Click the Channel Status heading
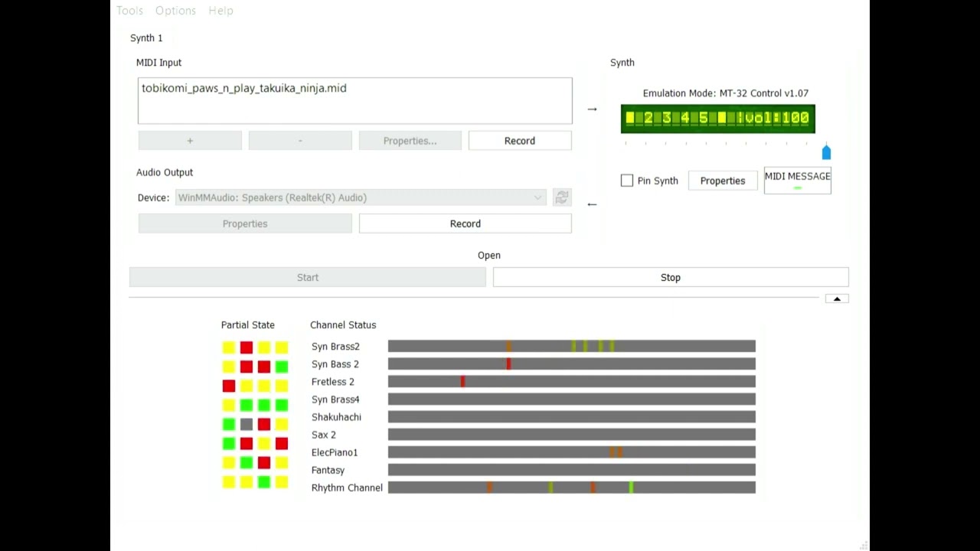Image resolution: width=980 pixels, height=551 pixels. (343, 325)
